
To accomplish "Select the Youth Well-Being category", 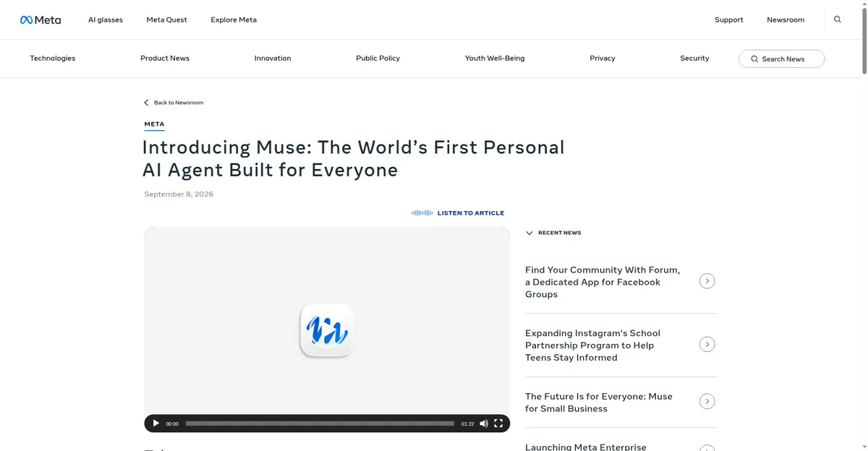I will [x=495, y=59].
